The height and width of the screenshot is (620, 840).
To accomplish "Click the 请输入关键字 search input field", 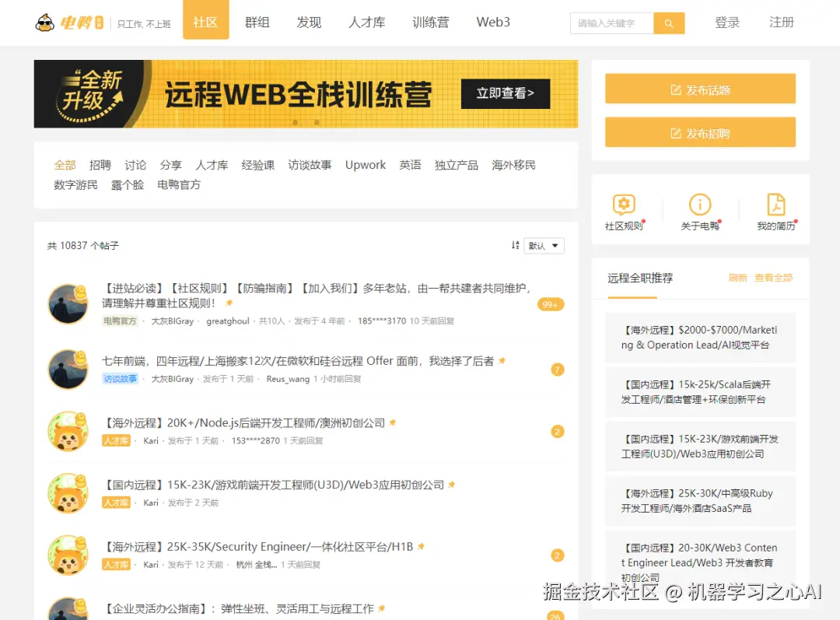I will click(612, 23).
